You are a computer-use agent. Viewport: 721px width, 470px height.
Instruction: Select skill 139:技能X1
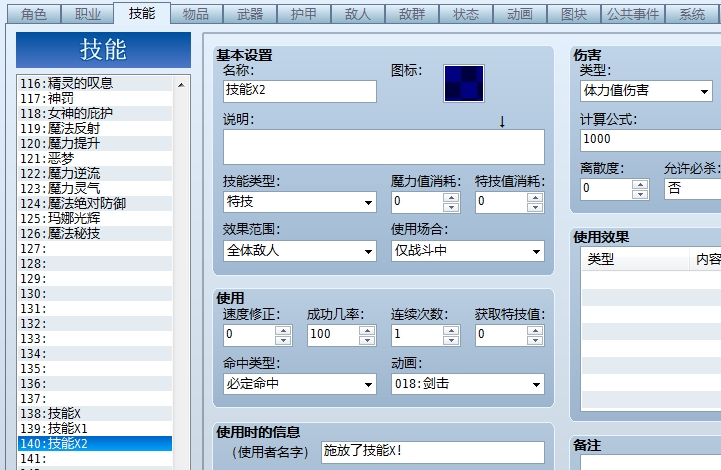point(95,429)
